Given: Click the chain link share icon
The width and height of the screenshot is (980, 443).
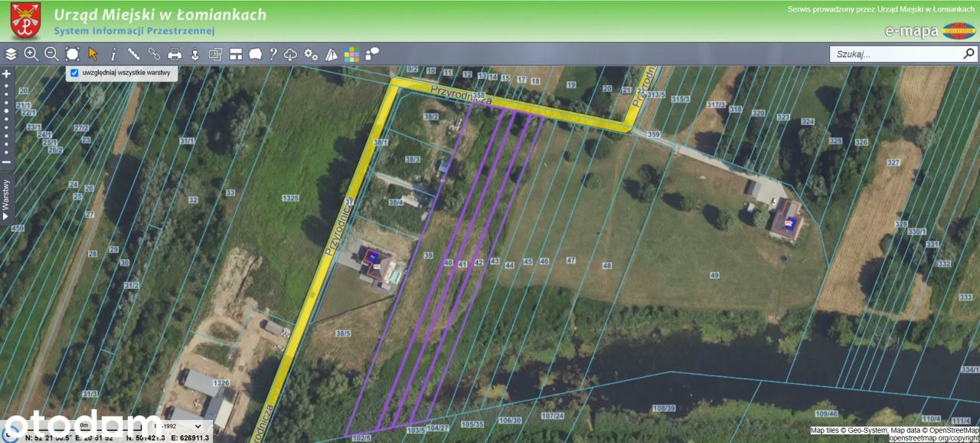Looking at the screenshot, I should [x=154, y=54].
